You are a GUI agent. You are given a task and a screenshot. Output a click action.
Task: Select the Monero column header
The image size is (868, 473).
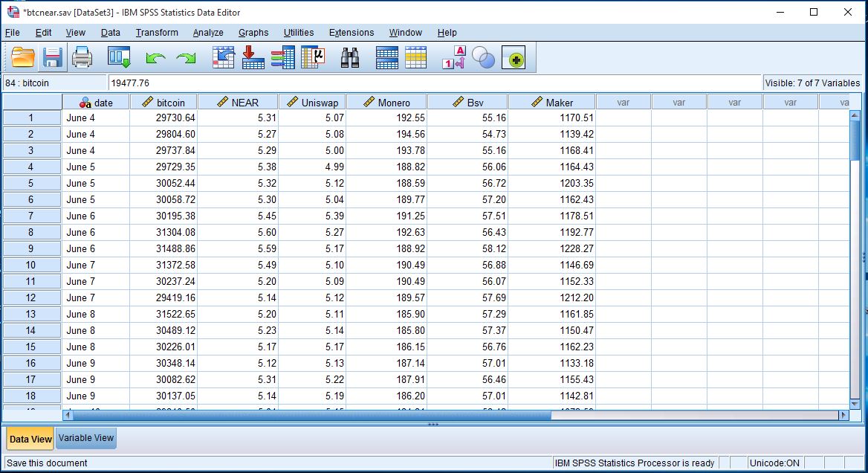pyautogui.click(x=386, y=103)
